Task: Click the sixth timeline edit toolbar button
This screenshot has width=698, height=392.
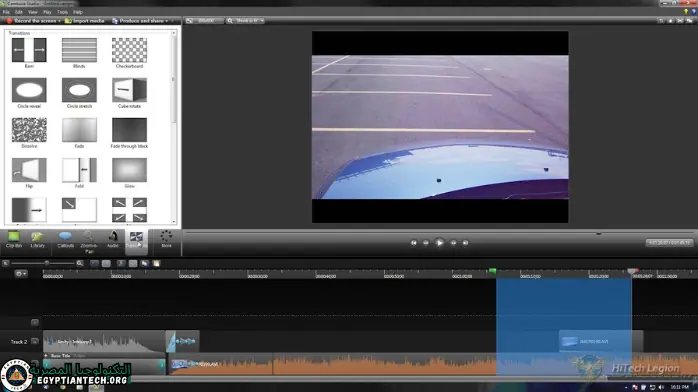Action: coord(156,263)
